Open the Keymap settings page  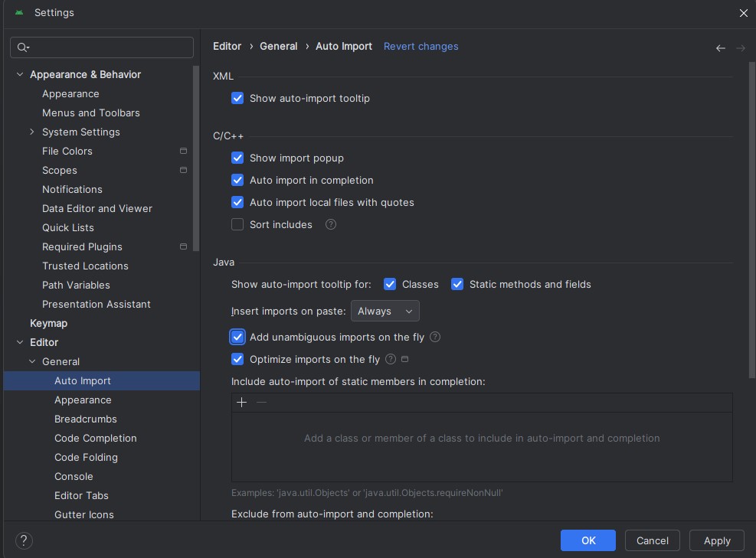coord(48,324)
